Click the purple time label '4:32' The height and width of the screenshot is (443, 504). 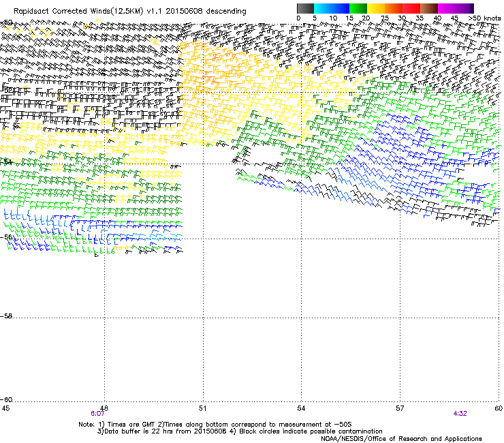(x=460, y=414)
